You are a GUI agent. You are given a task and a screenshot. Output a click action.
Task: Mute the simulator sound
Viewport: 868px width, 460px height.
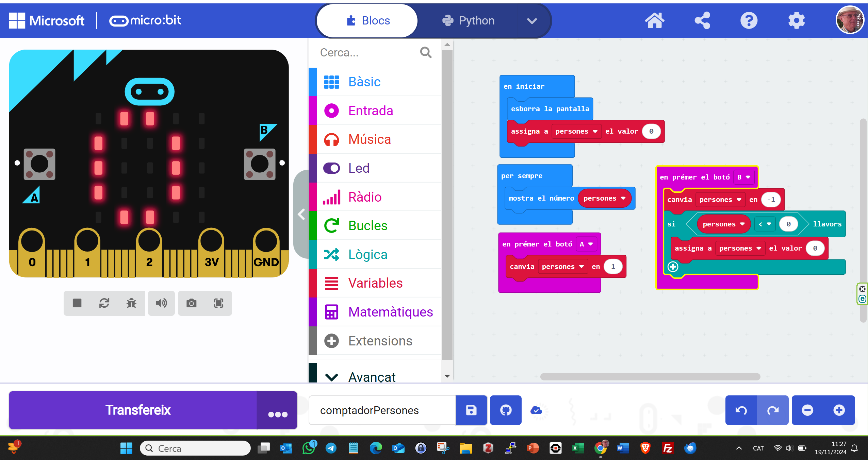161,303
